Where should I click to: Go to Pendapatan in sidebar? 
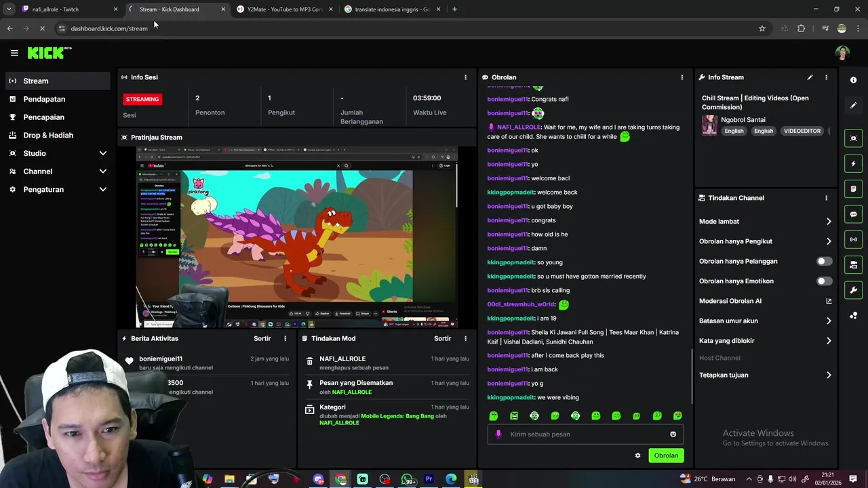pyautogui.click(x=57, y=99)
